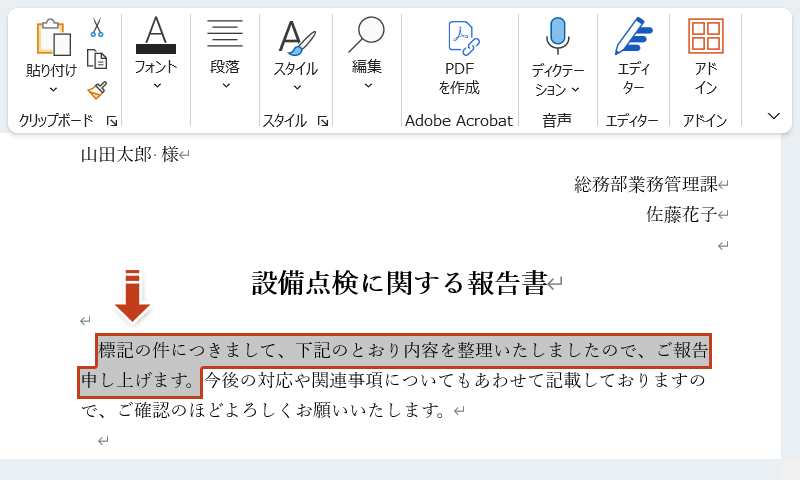
Task: Open the 段落 paragraph group menu
Action: tap(225, 53)
